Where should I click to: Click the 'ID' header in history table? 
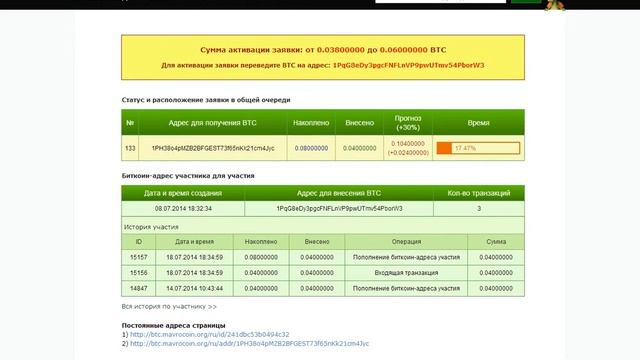pyautogui.click(x=139, y=242)
